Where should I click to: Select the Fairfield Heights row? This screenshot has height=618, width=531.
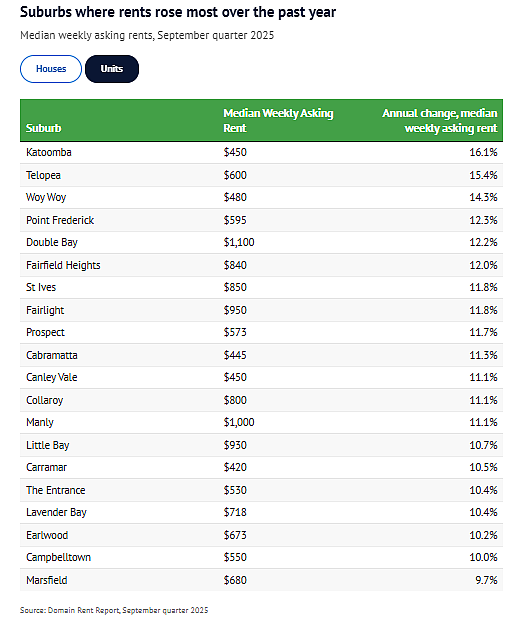point(261,265)
